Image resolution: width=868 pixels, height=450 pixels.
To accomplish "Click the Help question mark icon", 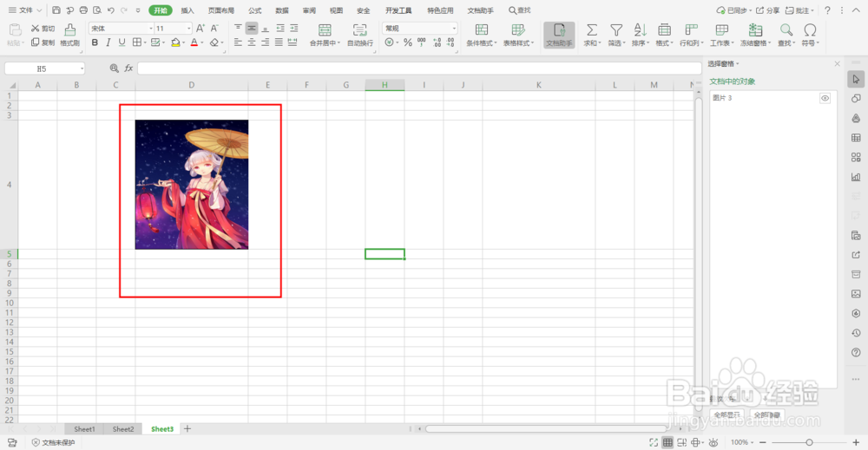I will pos(827,10).
